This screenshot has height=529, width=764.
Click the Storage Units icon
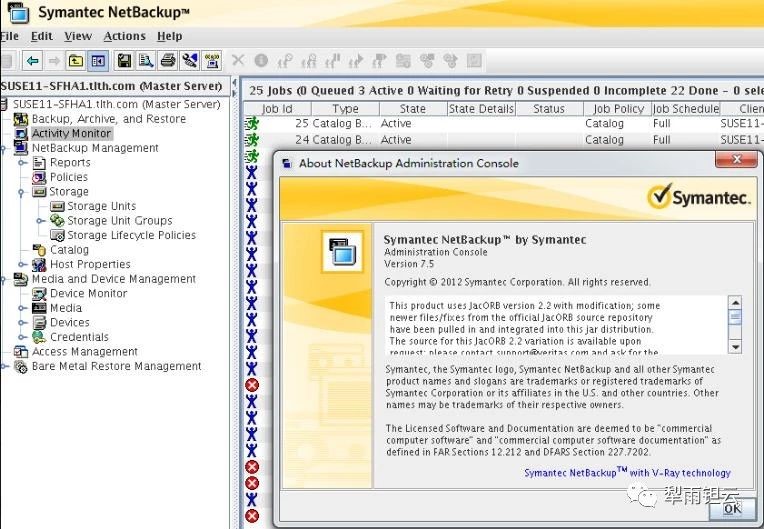[57, 206]
